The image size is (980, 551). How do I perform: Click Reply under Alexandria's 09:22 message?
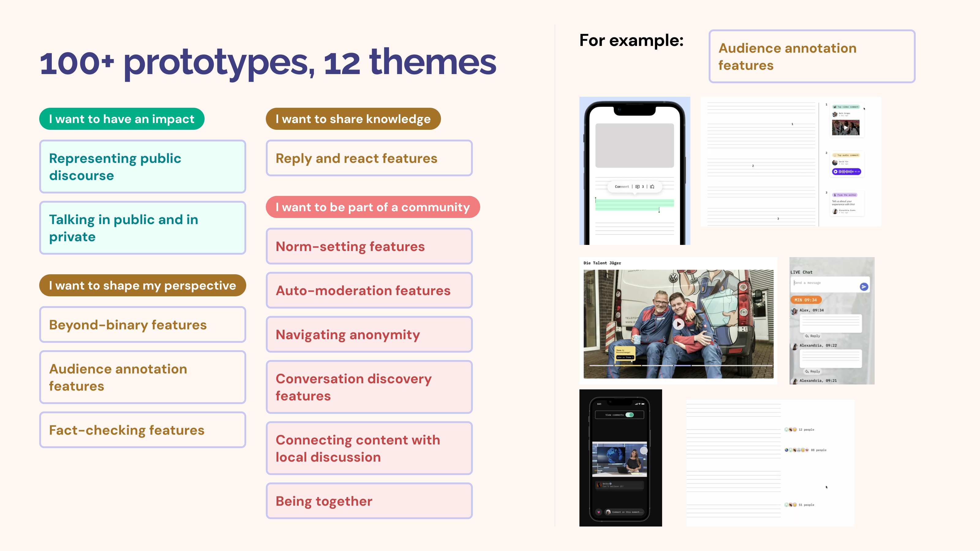tap(812, 372)
